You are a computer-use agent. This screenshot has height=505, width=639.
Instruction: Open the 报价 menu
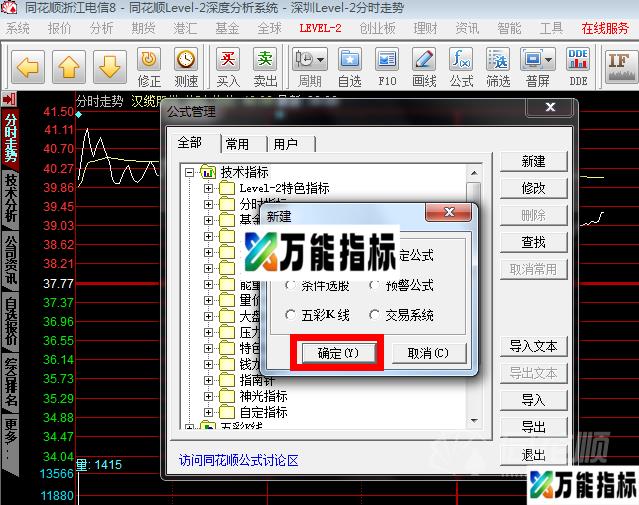[59, 28]
